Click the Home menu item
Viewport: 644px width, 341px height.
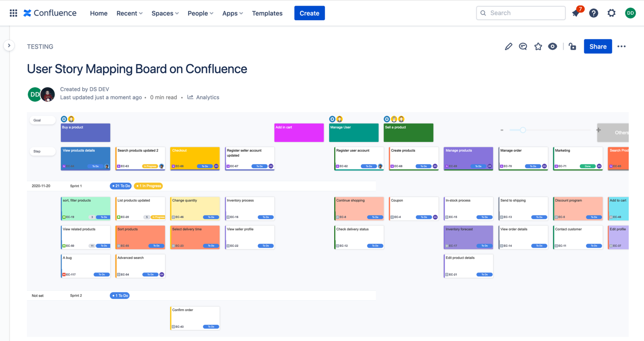[98, 13]
